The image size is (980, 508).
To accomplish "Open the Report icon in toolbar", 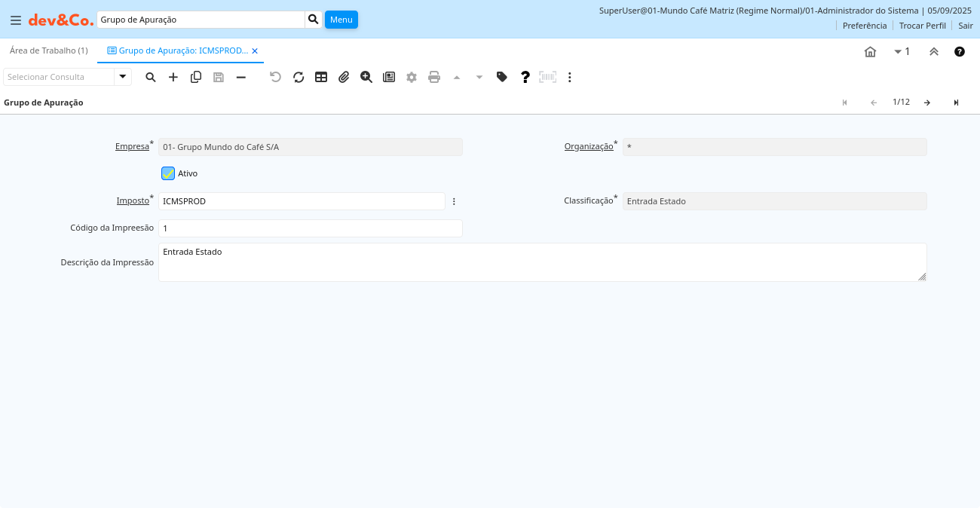I will [389, 77].
